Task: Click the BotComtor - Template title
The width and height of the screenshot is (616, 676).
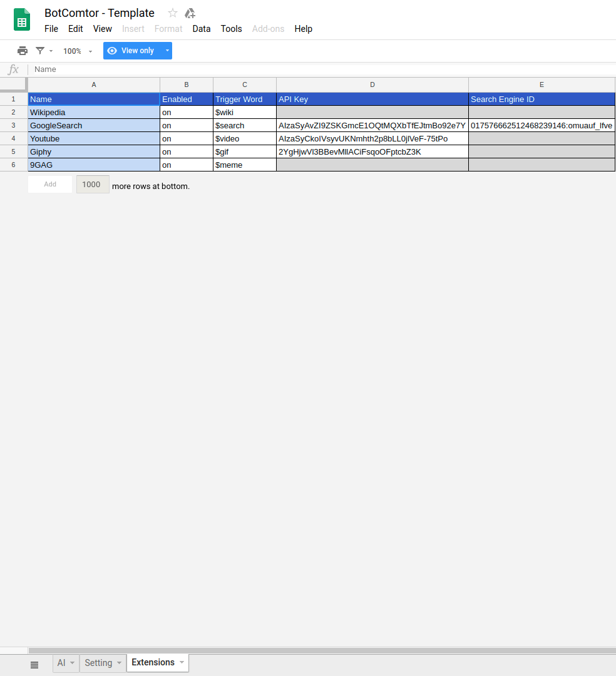Action: 100,13
